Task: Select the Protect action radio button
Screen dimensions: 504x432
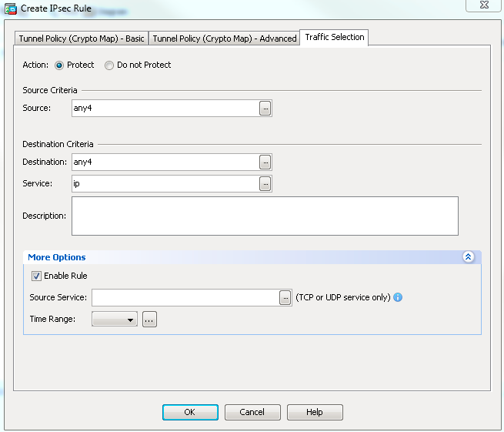Action: coord(59,65)
